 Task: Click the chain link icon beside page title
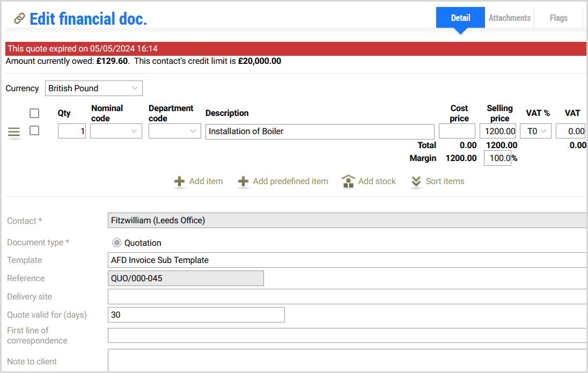(x=19, y=19)
